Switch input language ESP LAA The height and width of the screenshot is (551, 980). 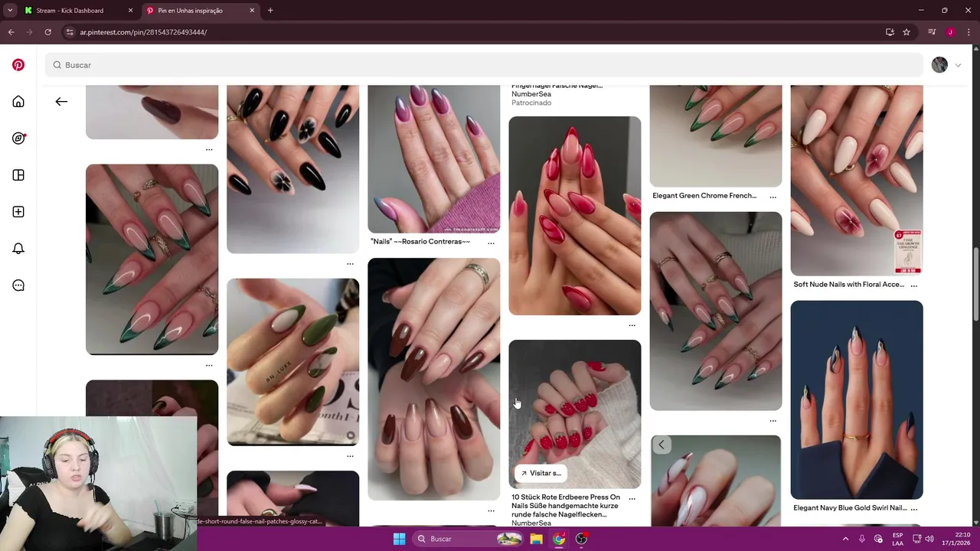click(x=897, y=539)
